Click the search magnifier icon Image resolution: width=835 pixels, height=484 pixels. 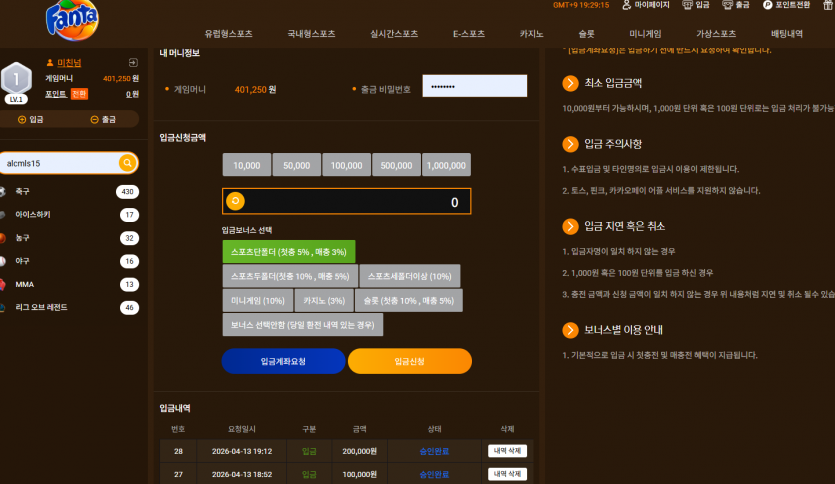pos(127,163)
